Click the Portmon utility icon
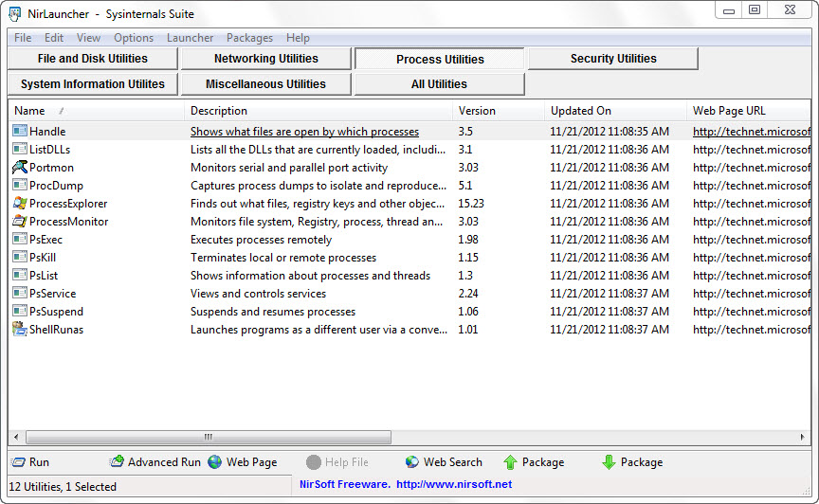This screenshot has height=504, width=819. coord(20,167)
